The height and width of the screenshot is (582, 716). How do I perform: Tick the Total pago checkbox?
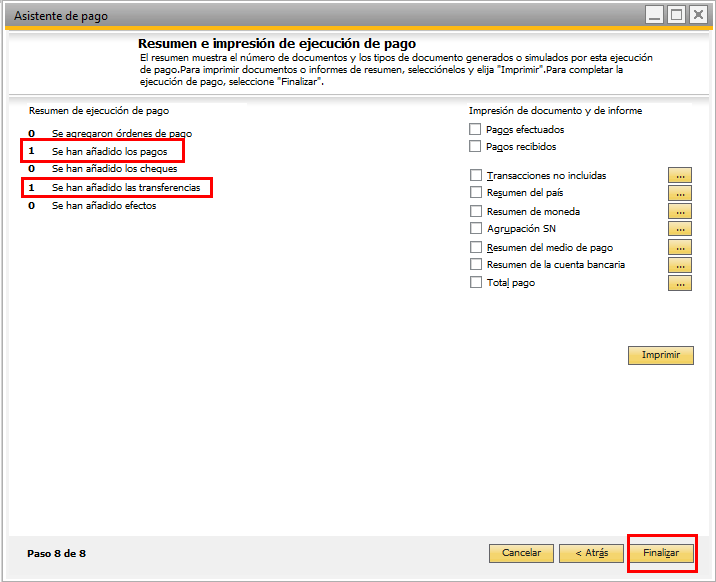[476, 282]
